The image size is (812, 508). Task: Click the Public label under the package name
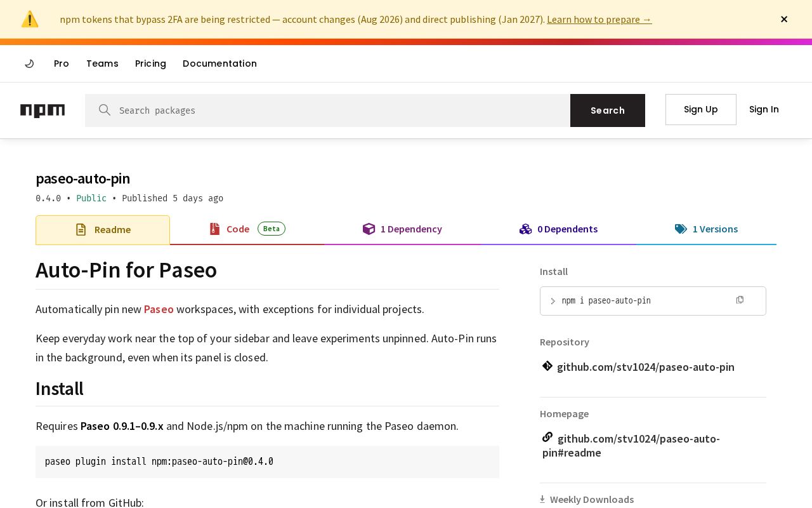pyautogui.click(x=91, y=198)
